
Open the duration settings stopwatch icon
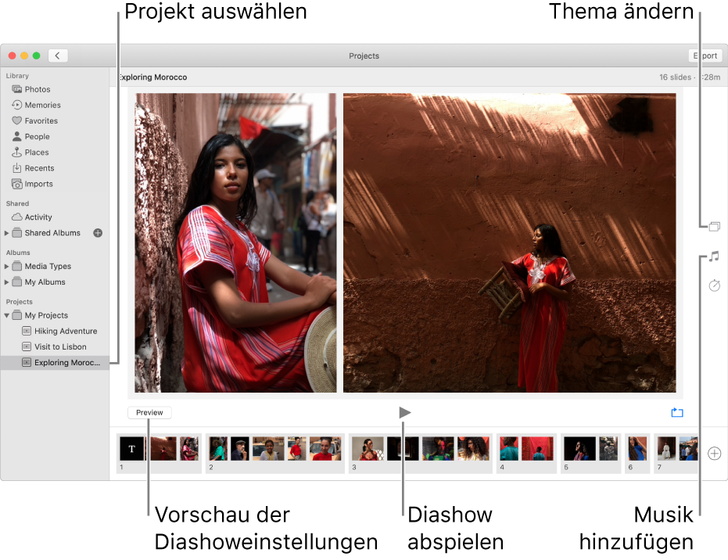point(714,285)
